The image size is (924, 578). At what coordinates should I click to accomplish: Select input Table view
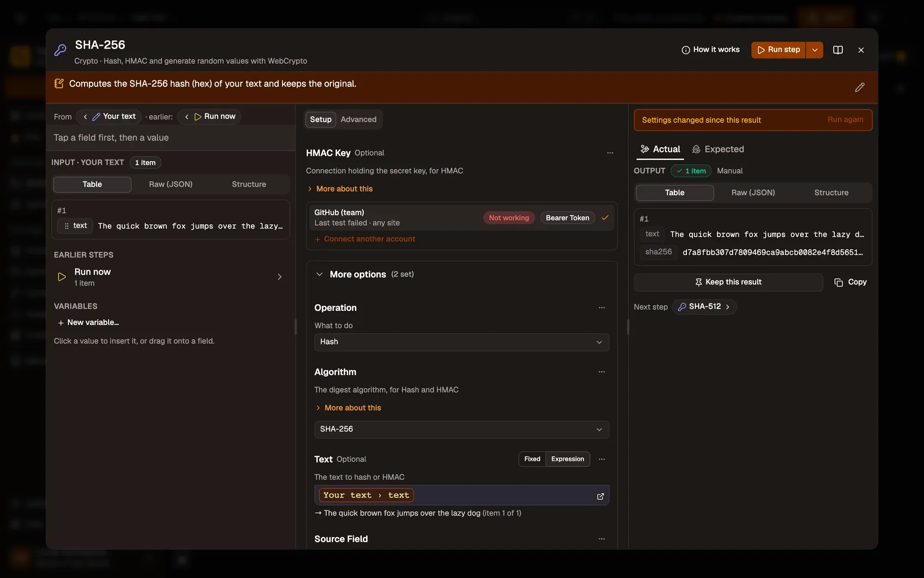[x=92, y=184]
